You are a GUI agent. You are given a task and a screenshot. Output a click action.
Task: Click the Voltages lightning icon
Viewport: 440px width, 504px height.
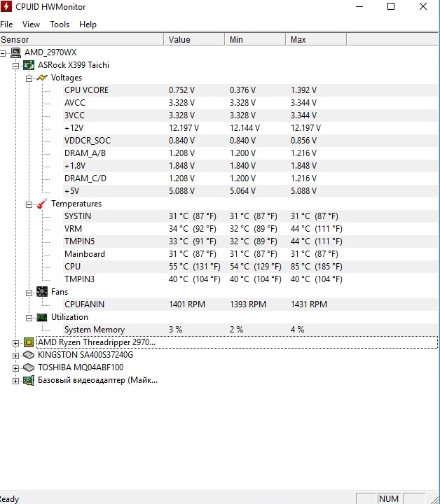42,78
